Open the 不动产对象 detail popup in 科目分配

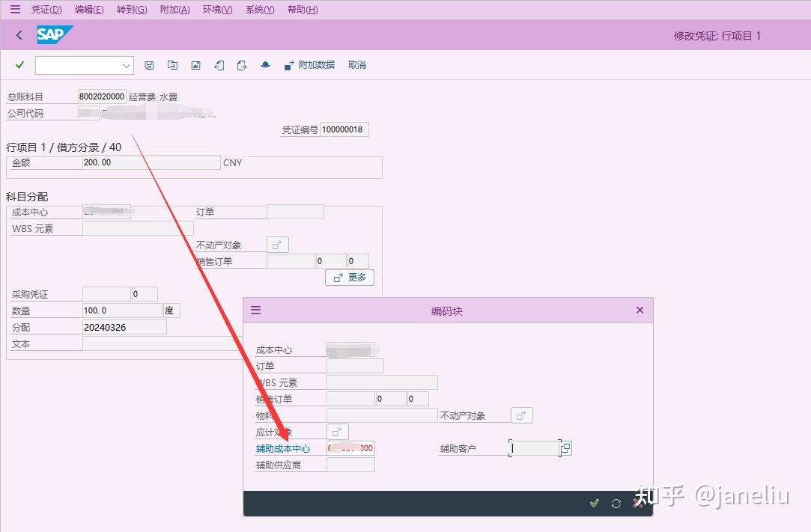[278, 244]
